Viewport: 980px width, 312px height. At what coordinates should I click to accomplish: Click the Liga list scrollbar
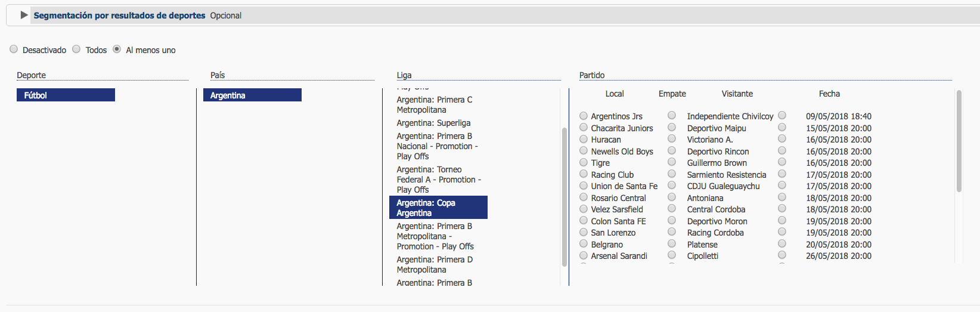(x=564, y=197)
